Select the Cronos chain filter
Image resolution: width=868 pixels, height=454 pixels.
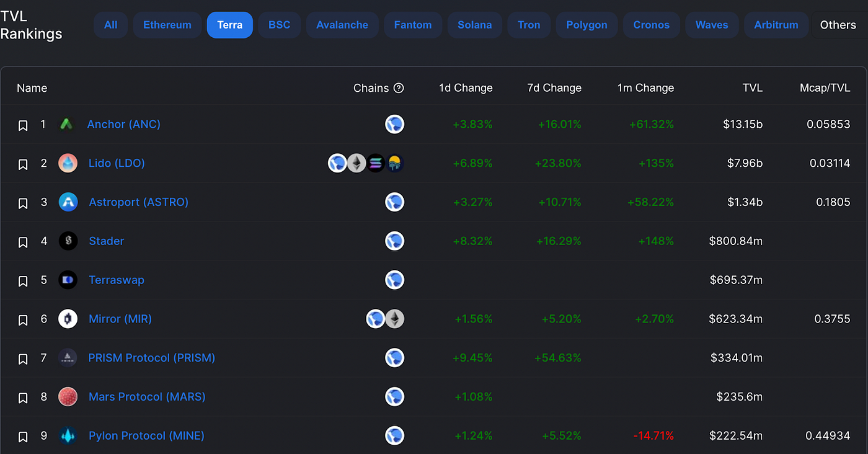click(x=652, y=25)
